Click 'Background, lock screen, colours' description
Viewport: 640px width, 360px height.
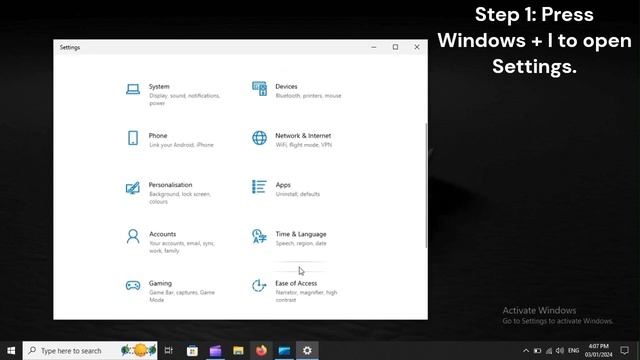[180, 198]
